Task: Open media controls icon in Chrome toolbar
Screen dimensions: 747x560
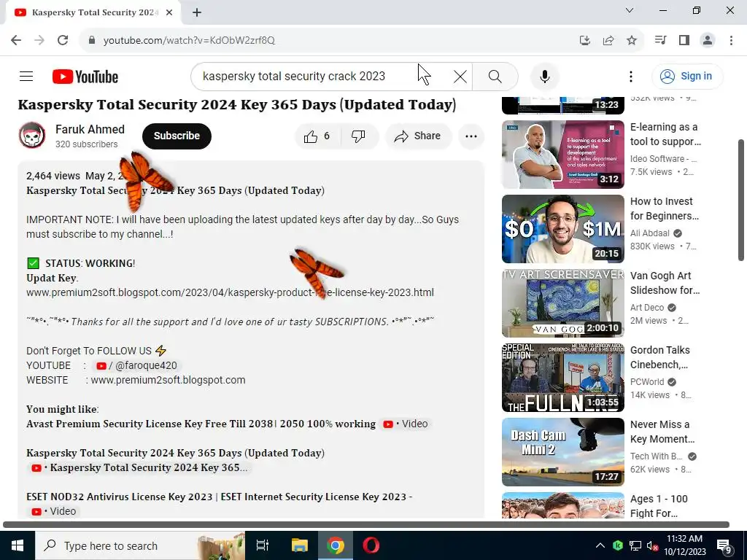Action: (660, 40)
